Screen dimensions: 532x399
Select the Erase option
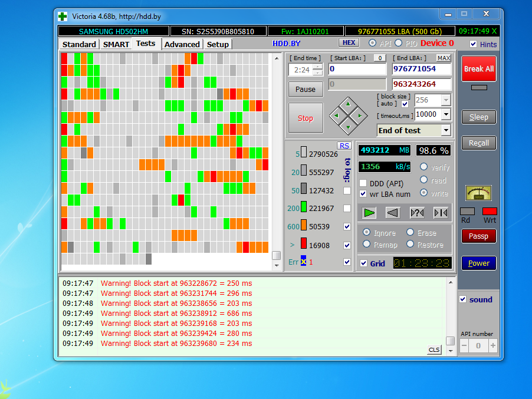point(410,232)
